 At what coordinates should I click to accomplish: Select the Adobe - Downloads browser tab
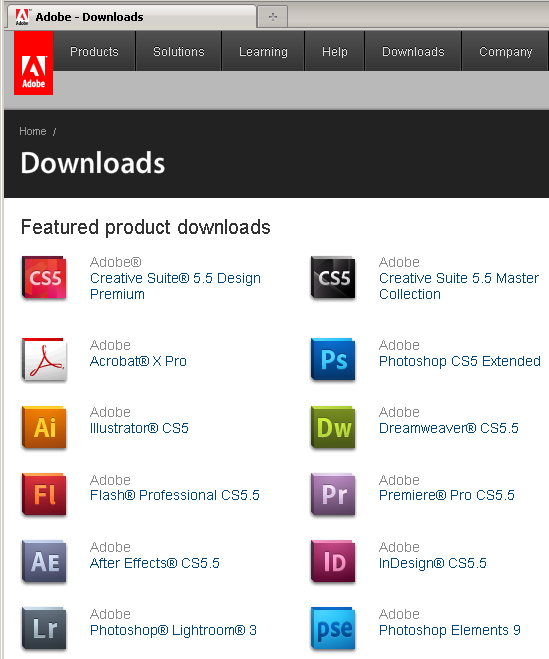pyautogui.click(x=131, y=17)
